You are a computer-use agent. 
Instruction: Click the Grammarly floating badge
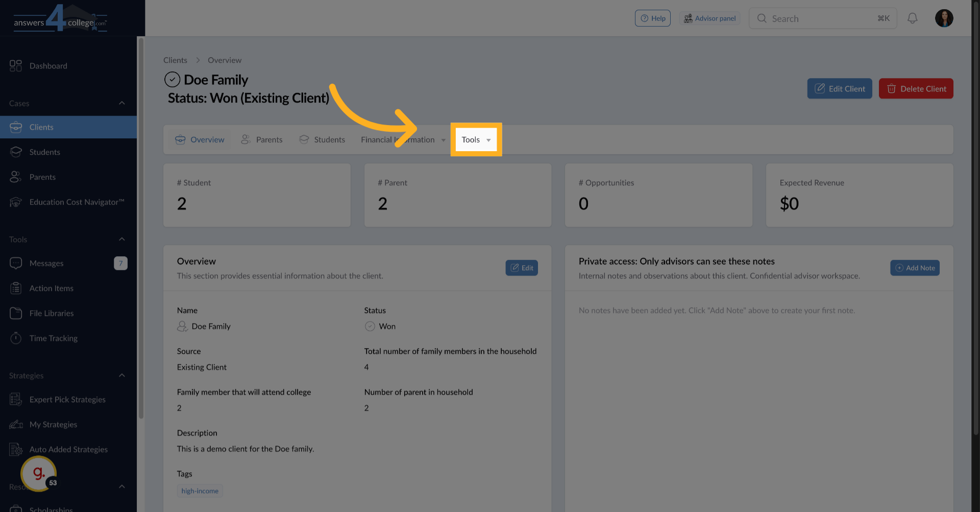coord(38,474)
